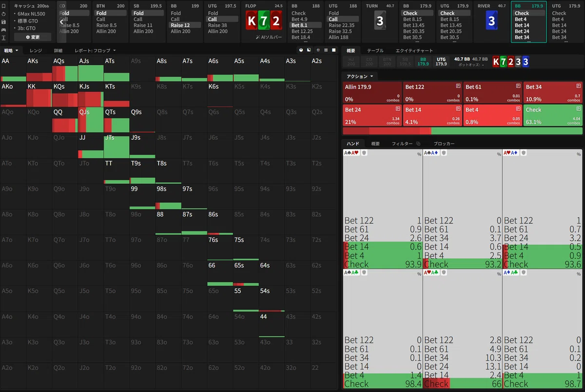Click the bookmark icon in left sidebar
Viewport: 585px width, 392px height.
4,5
